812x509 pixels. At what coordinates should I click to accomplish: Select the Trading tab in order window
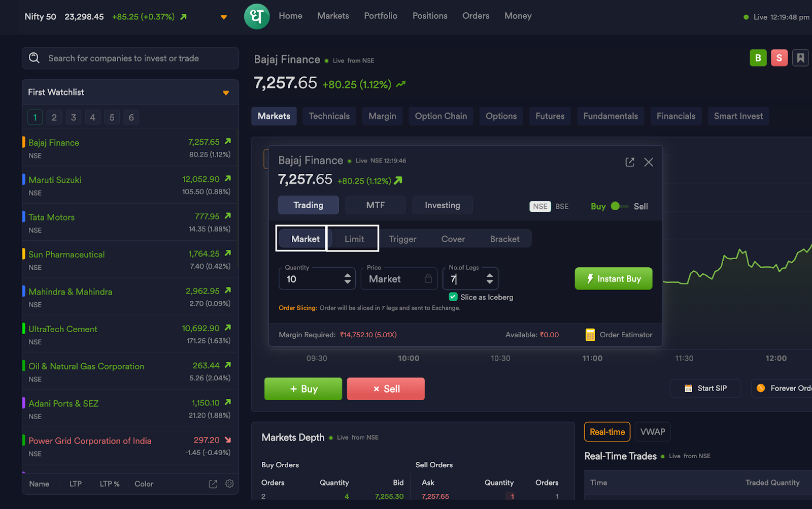[309, 205]
